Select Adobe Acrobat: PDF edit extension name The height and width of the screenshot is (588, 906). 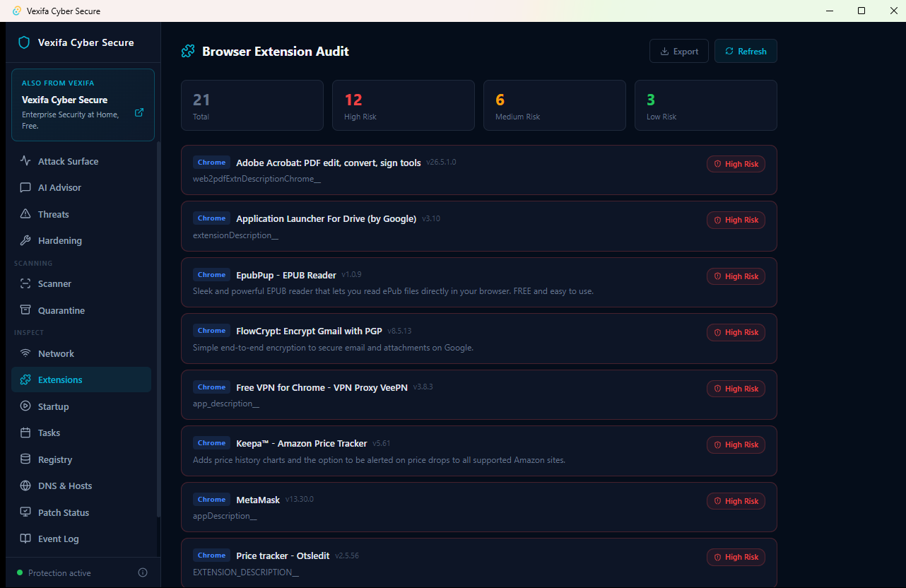[329, 163]
